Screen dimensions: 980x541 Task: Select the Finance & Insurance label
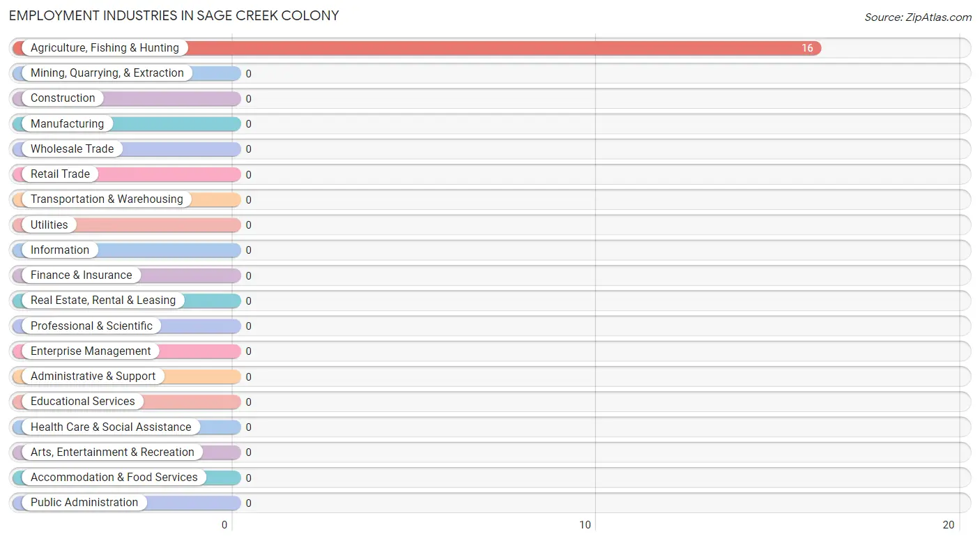[x=81, y=275]
